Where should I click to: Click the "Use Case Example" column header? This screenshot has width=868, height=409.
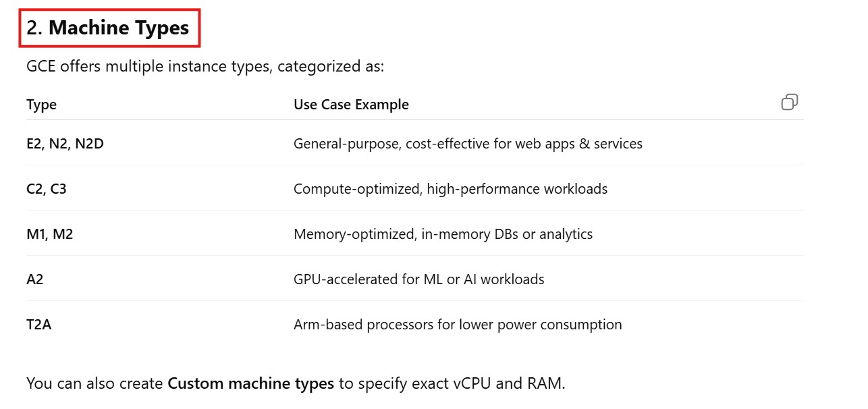coord(351,105)
